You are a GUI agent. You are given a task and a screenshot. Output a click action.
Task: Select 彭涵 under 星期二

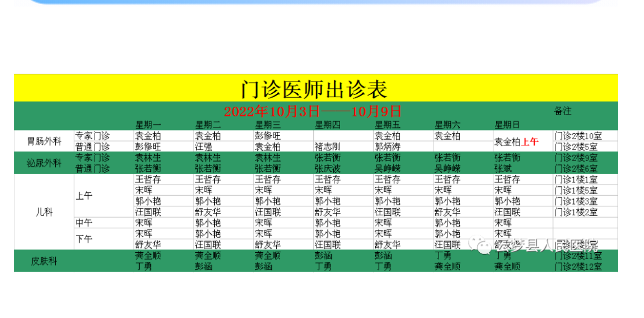pos(204,267)
